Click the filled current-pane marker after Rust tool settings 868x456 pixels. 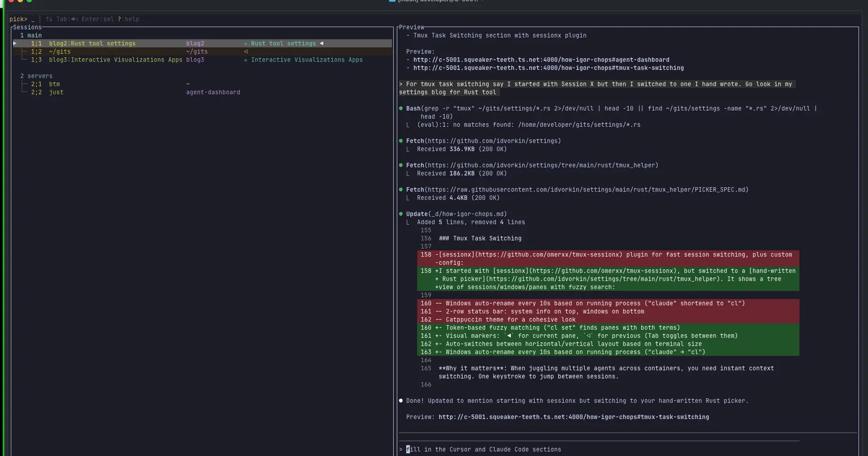(321, 43)
